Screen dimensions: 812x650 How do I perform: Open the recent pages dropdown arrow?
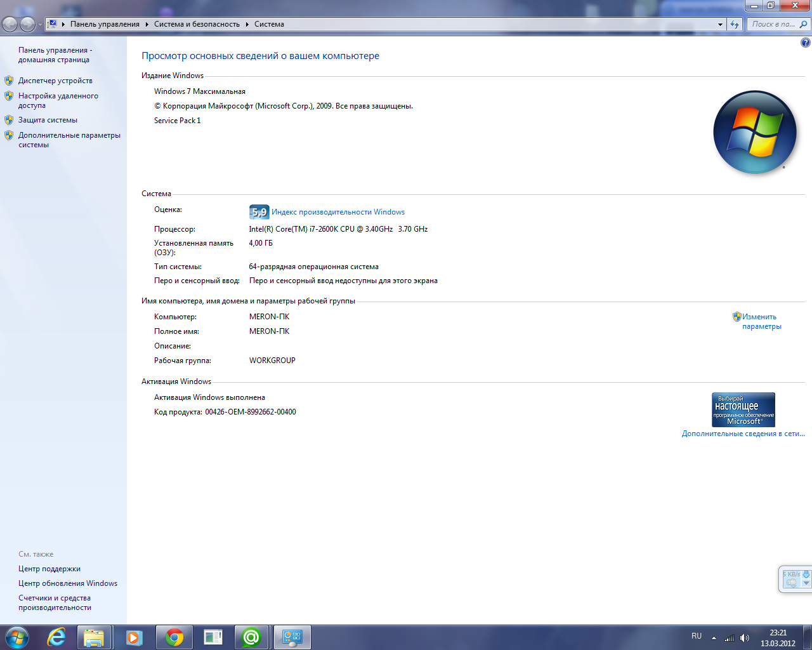coord(40,24)
